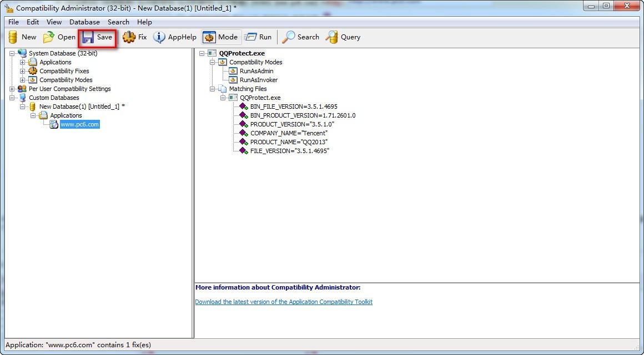Select the RunAsAdmin compatibility mode entry
The width and height of the screenshot is (644, 355).
tap(256, 71)
